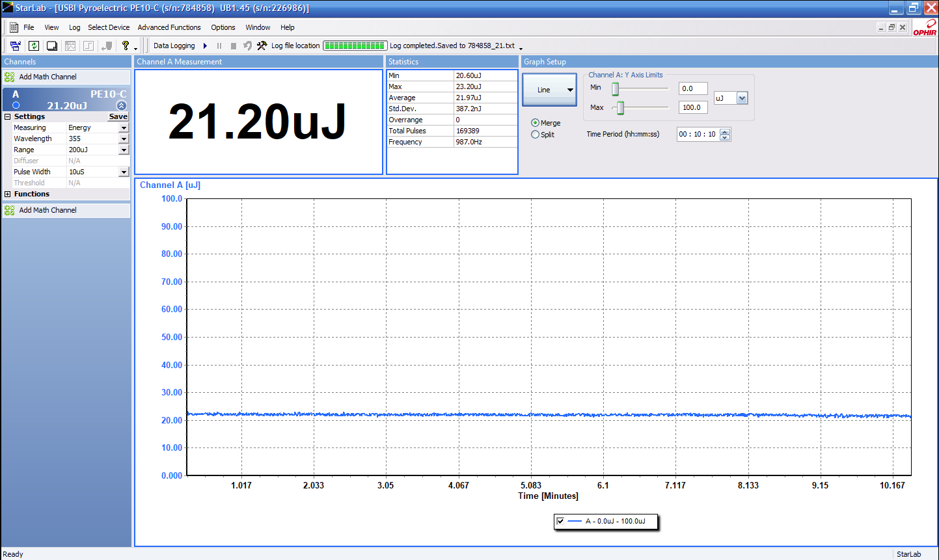This screenshot has width=939, height=560.
Task: Click the Ophir logo
Action: [x=925, y=28]
